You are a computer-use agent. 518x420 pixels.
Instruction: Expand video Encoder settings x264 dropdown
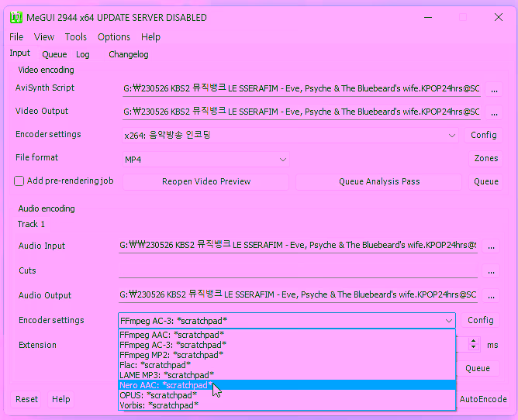(451, 136)
